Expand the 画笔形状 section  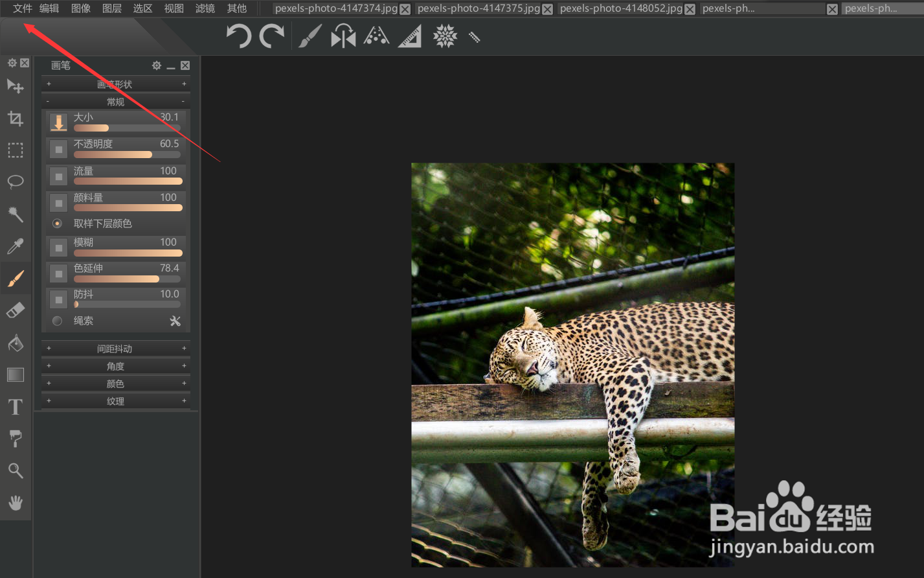tap(115, 84)
